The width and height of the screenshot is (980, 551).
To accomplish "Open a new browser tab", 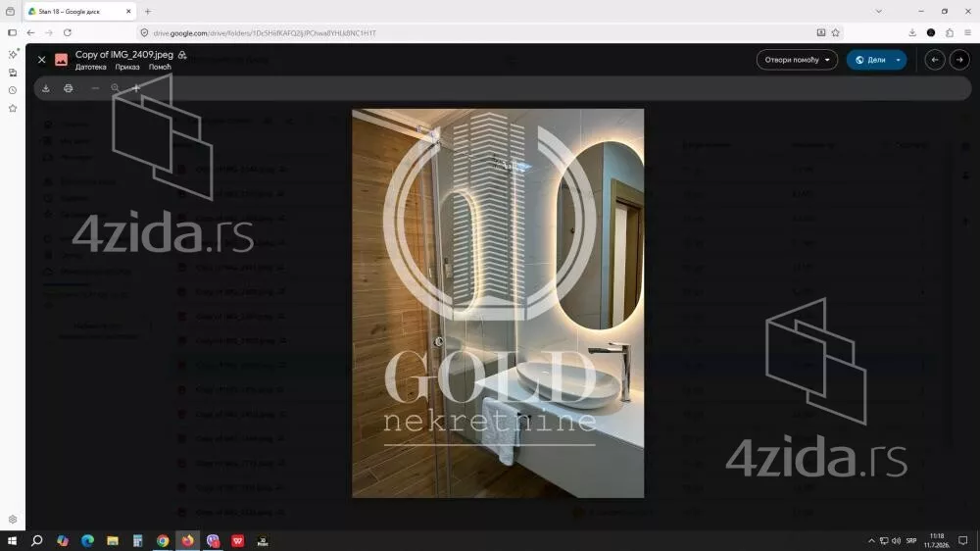I will point(148,11).
